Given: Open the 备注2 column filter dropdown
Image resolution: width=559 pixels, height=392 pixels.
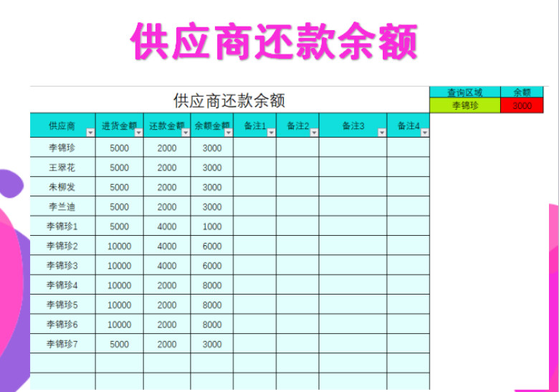Looking at the screenshot, I should (x=314, y=133).
